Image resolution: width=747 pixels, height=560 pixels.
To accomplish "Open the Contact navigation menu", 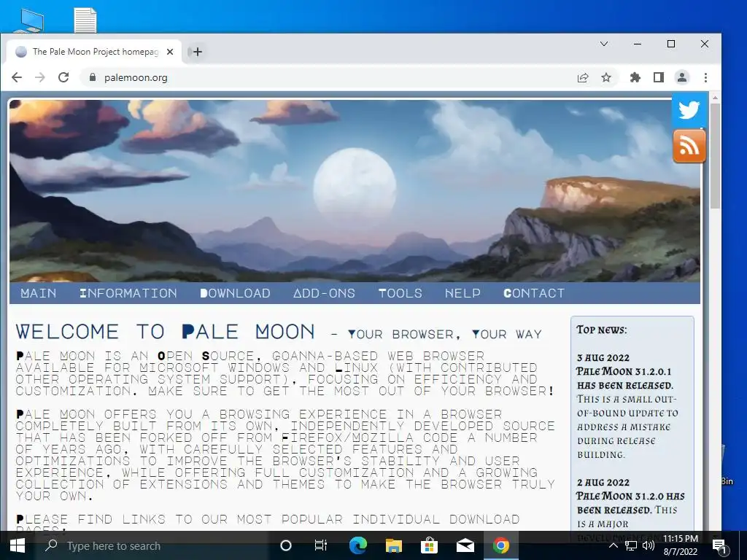I will point(534,293).
